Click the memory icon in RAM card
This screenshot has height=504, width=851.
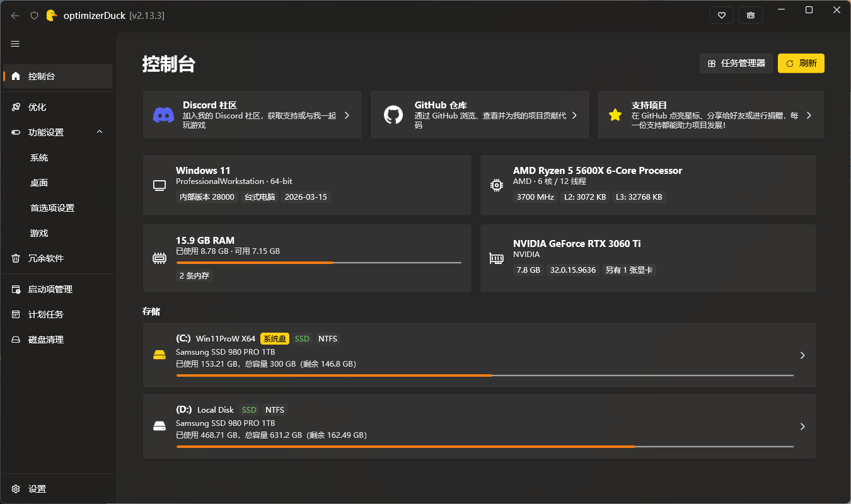pyautogui.click(x=159, y=258)
